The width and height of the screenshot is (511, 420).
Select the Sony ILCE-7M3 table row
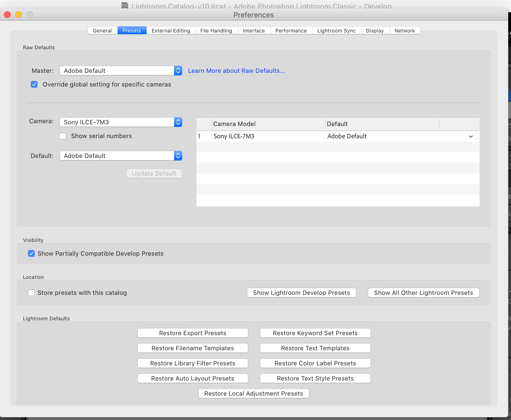(x=338, y=136)
